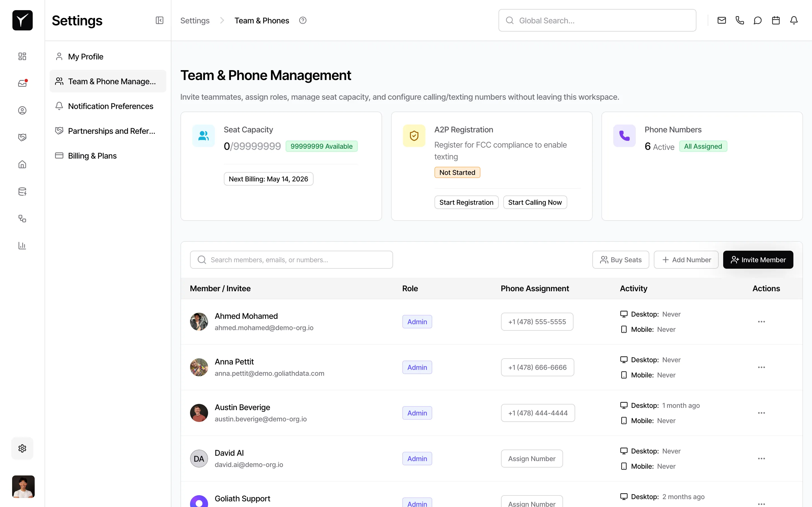Open Billing & Plans from the settings menu

[x=92, y=155]
